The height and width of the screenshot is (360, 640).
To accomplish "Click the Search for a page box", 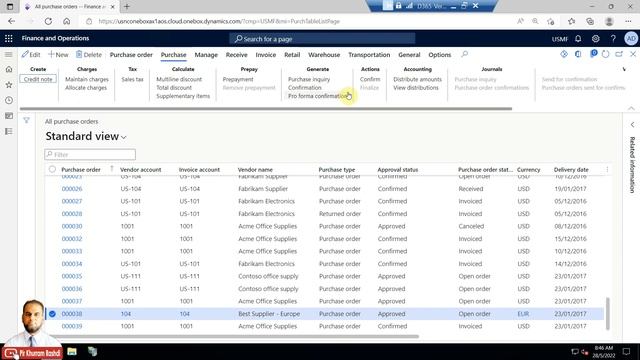I will click(322, 39).
